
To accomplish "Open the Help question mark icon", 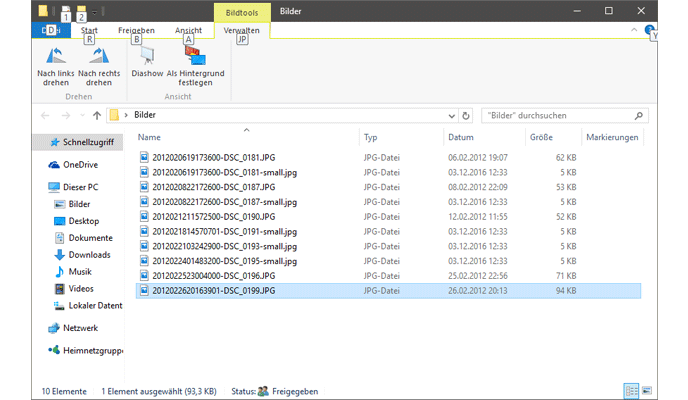I will click(x=651, y=31).
